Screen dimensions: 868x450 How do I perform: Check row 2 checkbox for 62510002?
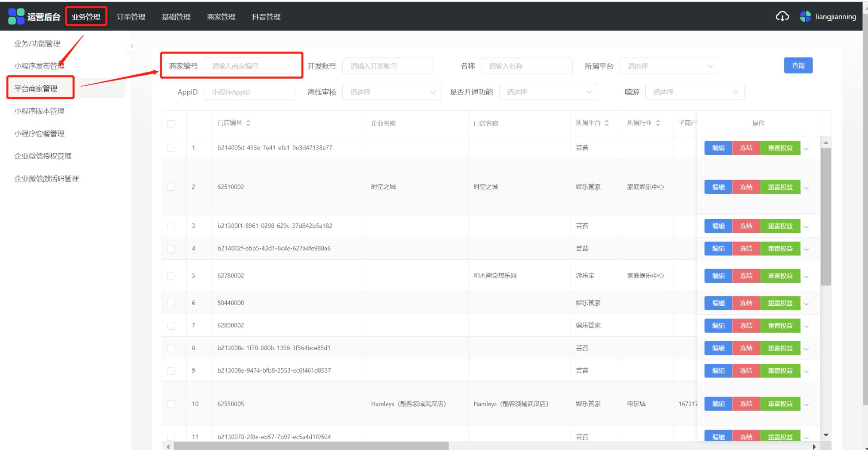tap(171, 187)
